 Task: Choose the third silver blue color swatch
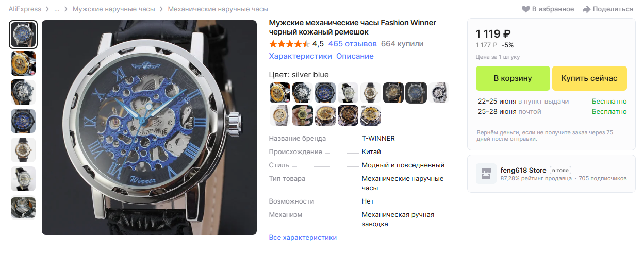pyautogui.click(x=325, y=93)
